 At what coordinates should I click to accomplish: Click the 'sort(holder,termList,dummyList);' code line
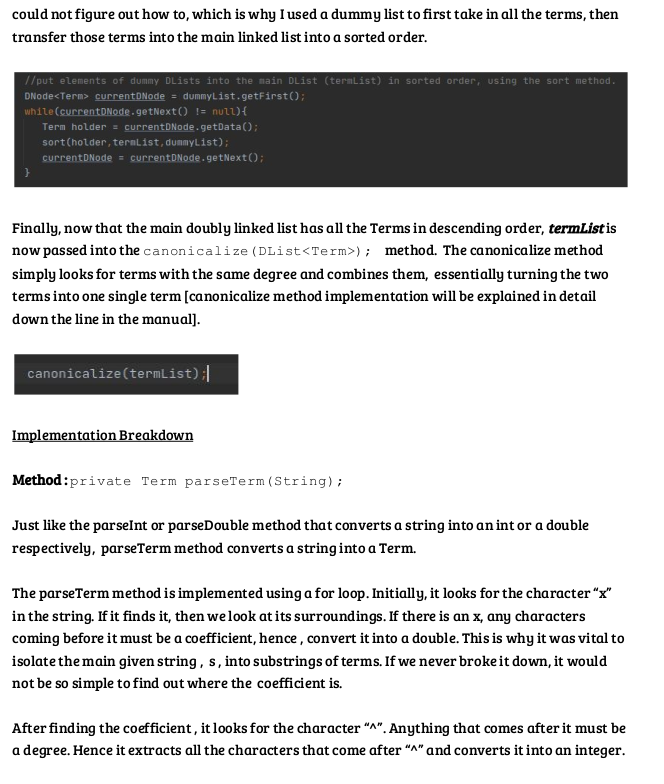coord(136,142)
